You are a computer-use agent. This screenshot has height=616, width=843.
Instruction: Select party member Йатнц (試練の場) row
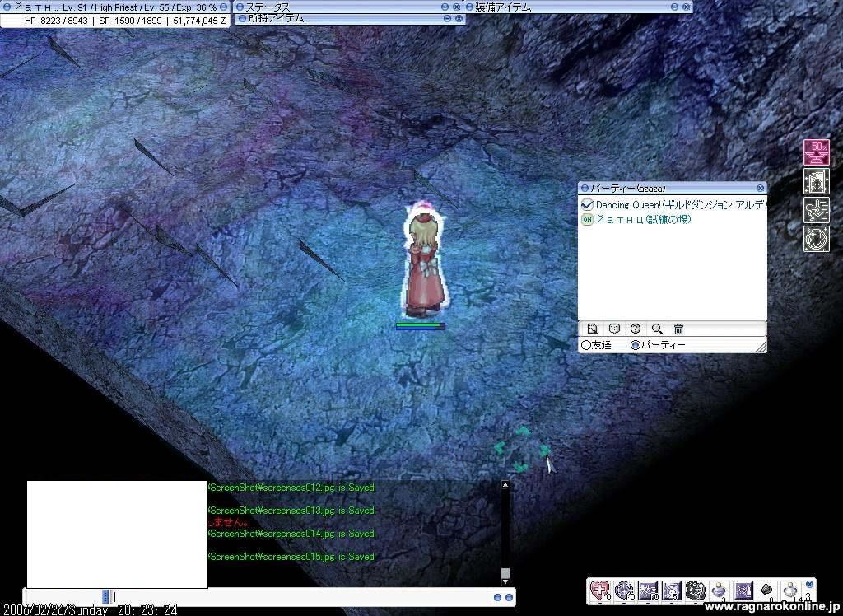(673, 220)
